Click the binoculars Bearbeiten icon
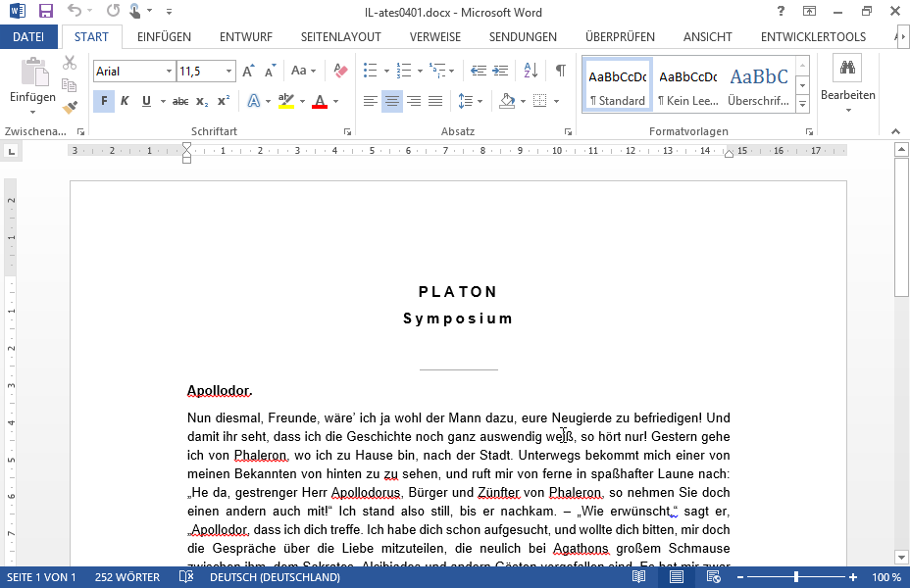Image resolution: width=910 pixels, height=588 pixels. (x=847, y=68)
